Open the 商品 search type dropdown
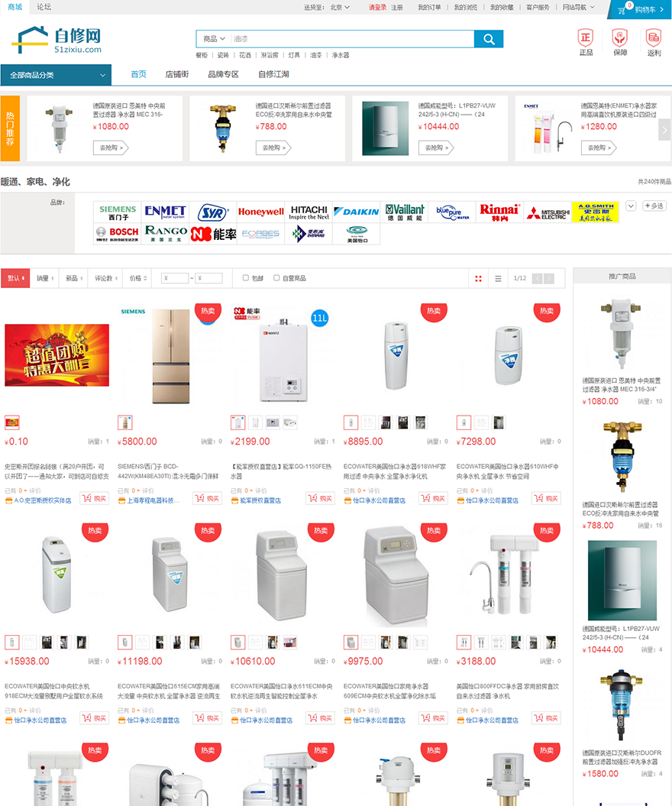Image resolution: width=672 pixels, height=806 pixels. (x=214, y=39)
